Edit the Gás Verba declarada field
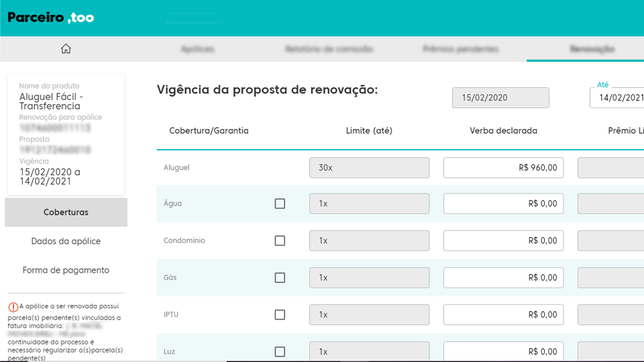This screenshot has height=362, width=644. point(503,277)
